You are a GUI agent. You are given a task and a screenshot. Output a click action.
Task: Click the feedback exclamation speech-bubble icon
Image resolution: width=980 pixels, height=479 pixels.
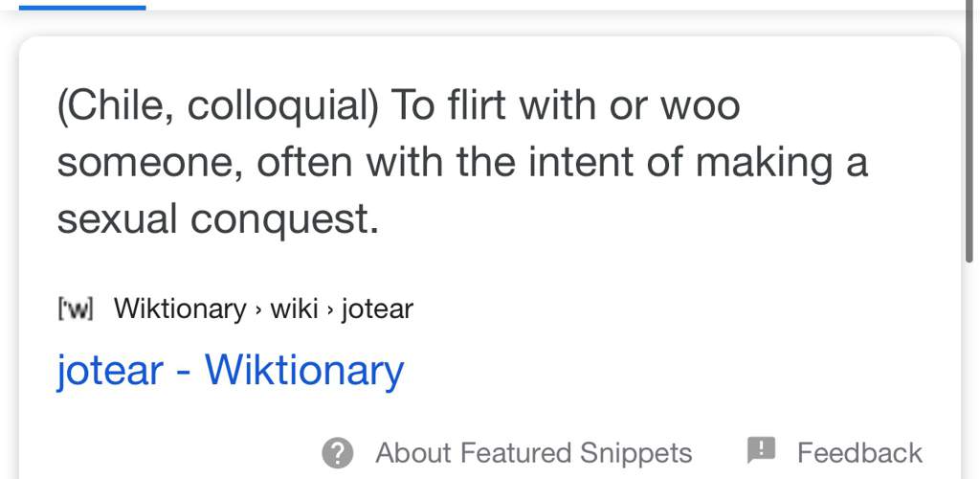[761, 449]
